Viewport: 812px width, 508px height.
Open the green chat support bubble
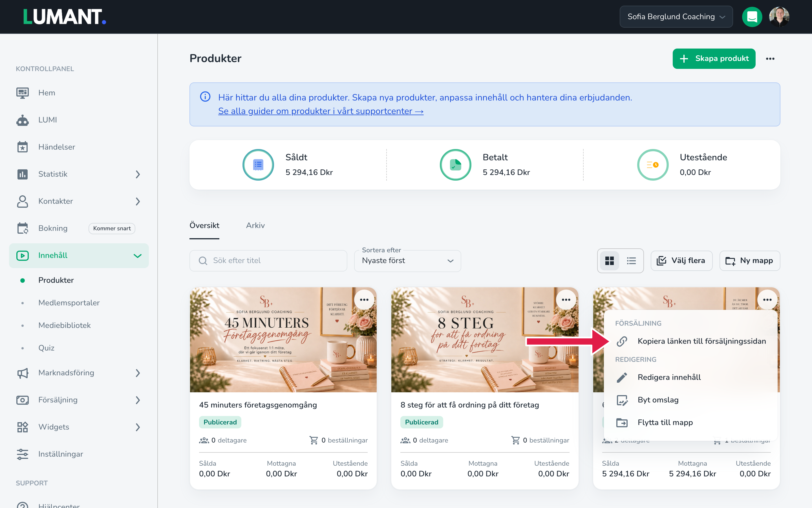pyautogui.click(x=752, y=17)
